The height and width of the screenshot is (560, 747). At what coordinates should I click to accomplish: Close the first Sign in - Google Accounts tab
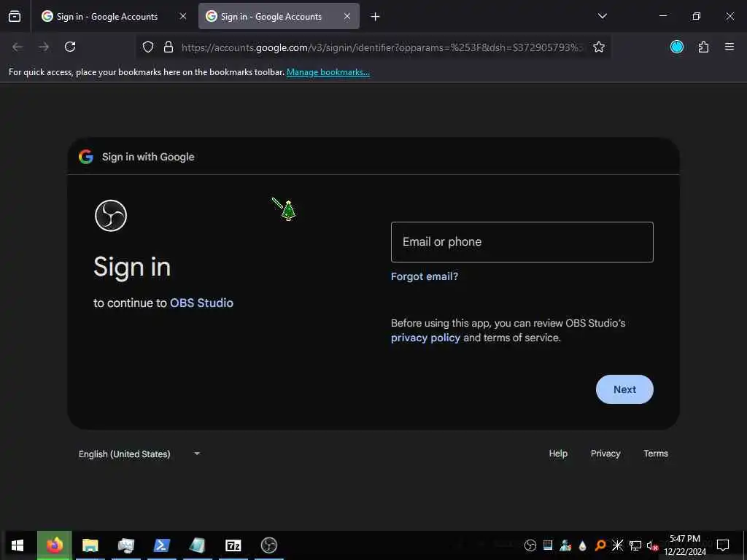183,16
